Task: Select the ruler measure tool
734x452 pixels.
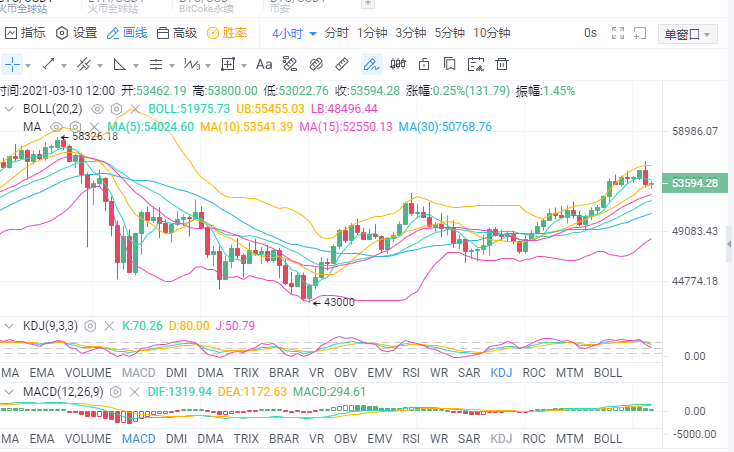Action: (342, 64)
